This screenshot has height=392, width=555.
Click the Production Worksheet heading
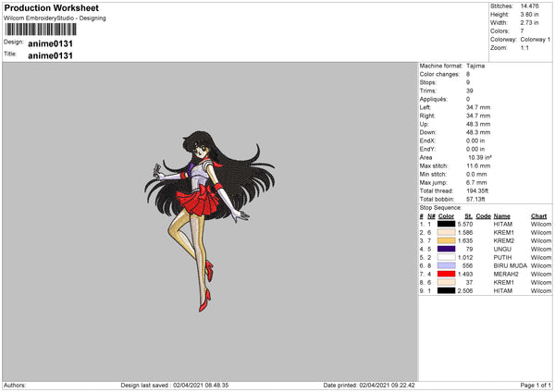coord(54,7)
